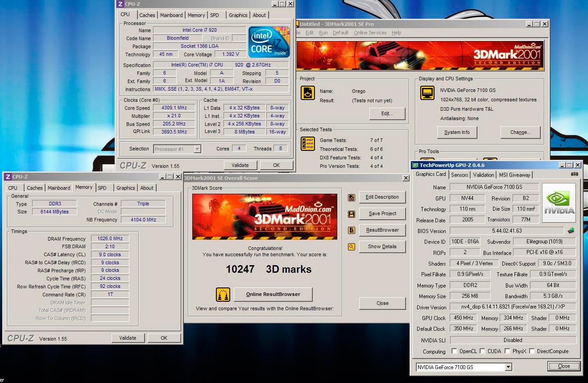The height and width of the screenshot is (383, 588).
Task: Click the magnifier Show Details icon
Action: pyautogui.click(x=352, y=247)
